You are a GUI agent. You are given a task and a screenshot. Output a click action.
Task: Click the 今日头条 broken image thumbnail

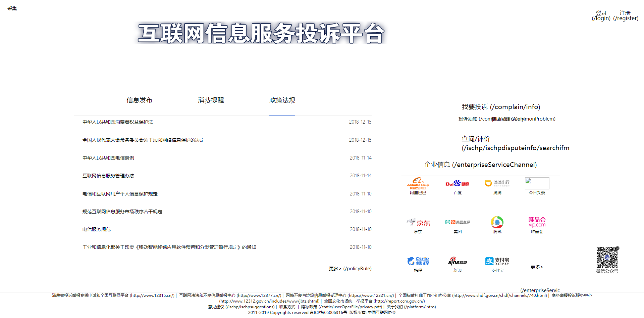coord(537,183)
